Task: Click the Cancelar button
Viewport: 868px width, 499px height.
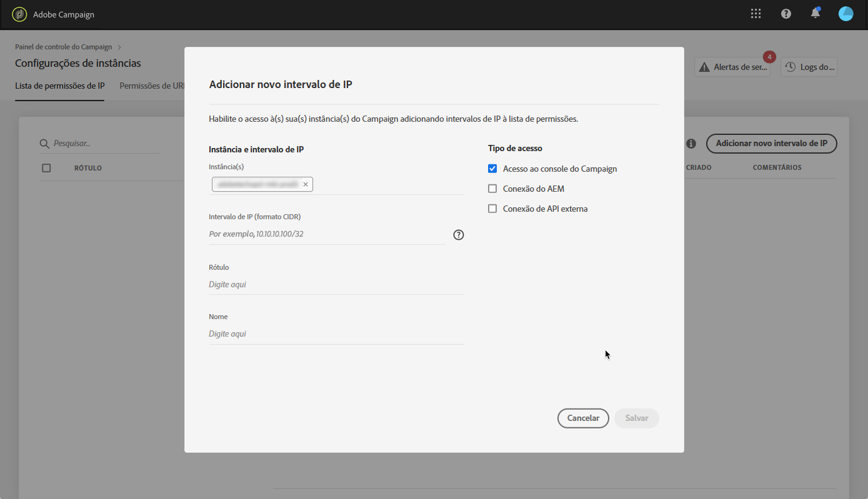Action: click(x=583, y=418)
